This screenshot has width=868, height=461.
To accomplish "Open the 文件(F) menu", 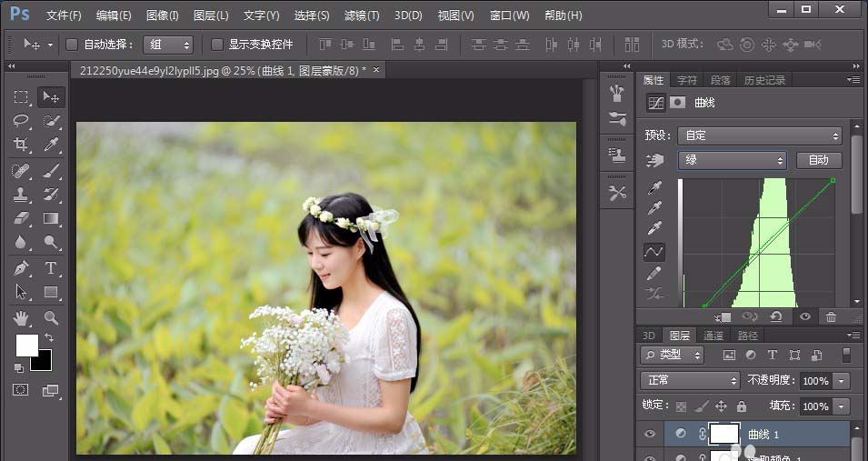I will pos(64,15).
